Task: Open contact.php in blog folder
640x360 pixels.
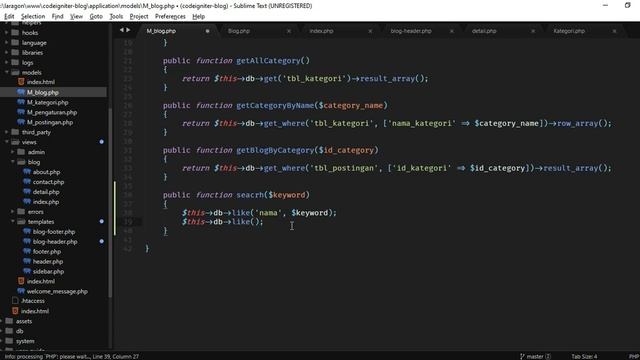Action: coord(48,182)
